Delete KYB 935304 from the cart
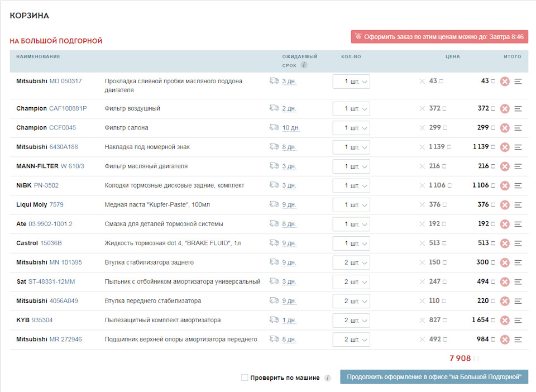 pyautogui.click(x=505, y=320)
